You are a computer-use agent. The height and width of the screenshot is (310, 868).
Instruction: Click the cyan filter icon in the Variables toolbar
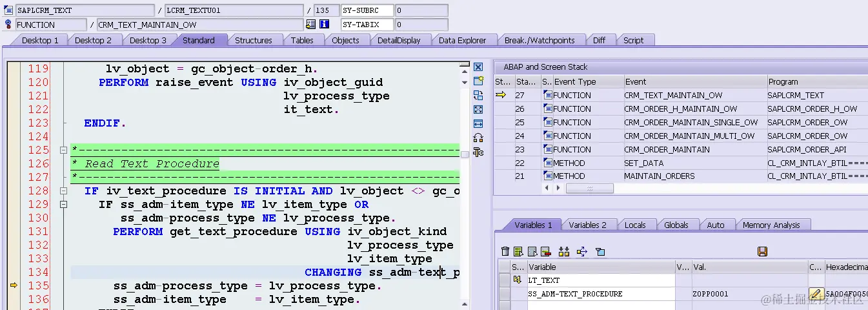(x=600, y=251)
